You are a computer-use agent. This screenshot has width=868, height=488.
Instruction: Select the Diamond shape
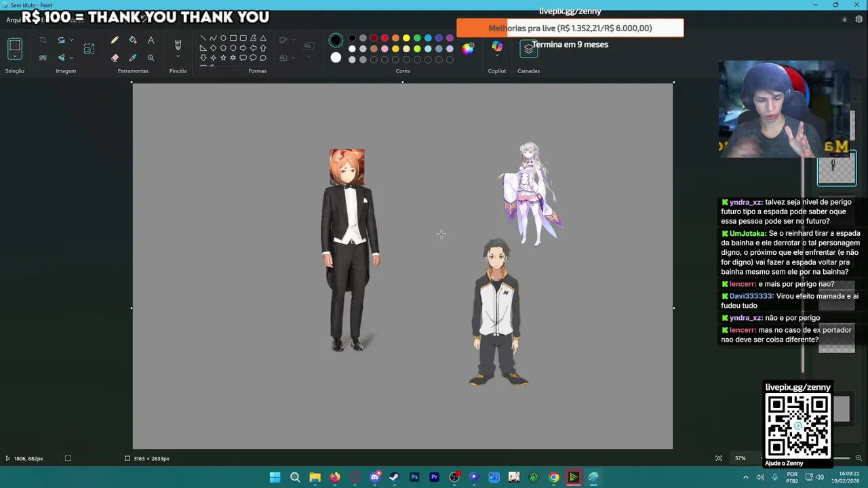coord(213,48)
